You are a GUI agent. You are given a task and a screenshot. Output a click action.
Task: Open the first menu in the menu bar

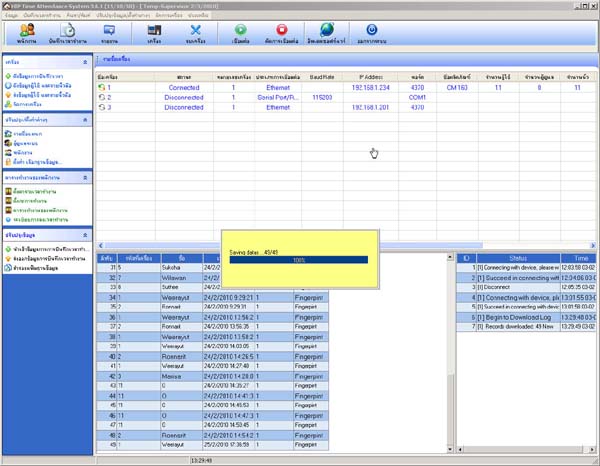pos(11,15)
